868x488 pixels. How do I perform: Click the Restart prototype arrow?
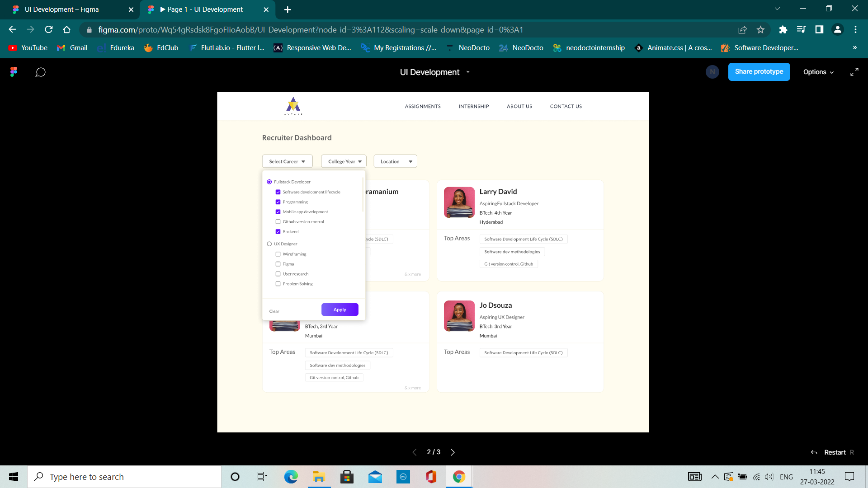click(x=814, y=452)
